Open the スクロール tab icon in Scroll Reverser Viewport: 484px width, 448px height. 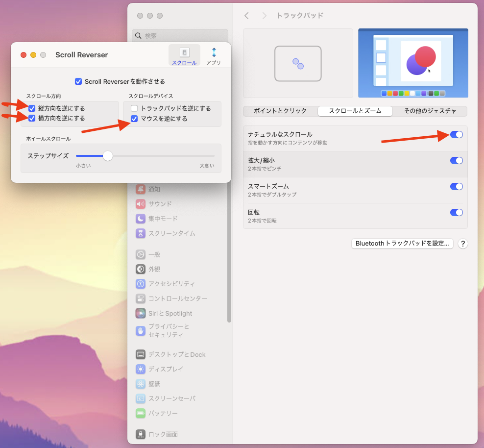click(x=184, y=53)
